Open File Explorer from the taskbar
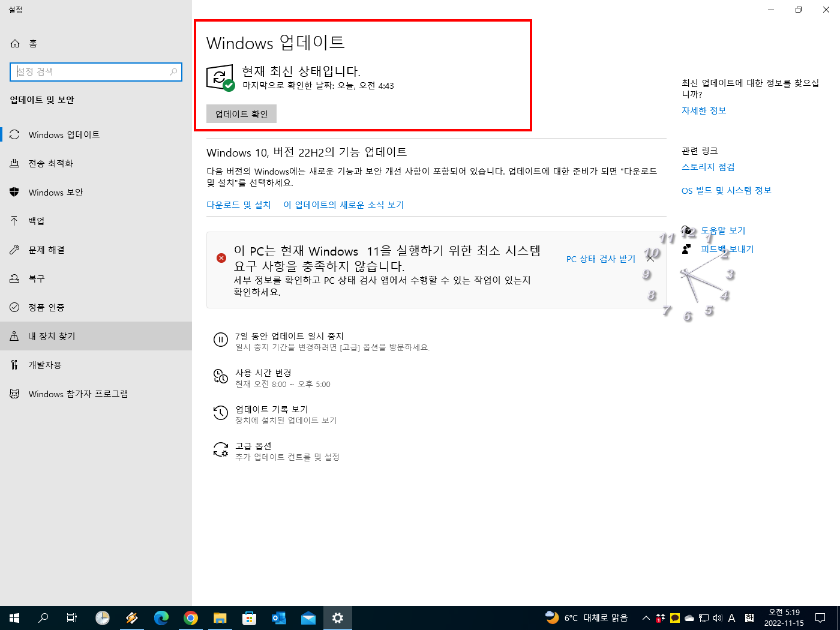Screen dimensions: 840x630 (x=220, y=617)
